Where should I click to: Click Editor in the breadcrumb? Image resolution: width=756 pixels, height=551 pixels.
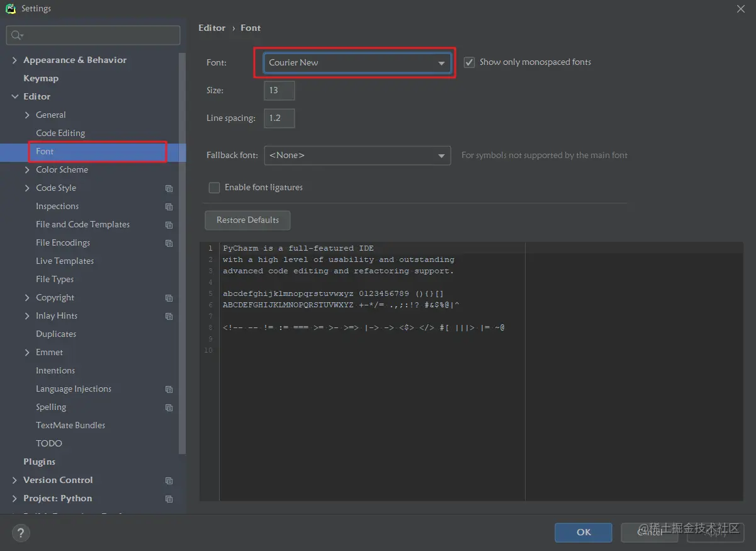212,28
